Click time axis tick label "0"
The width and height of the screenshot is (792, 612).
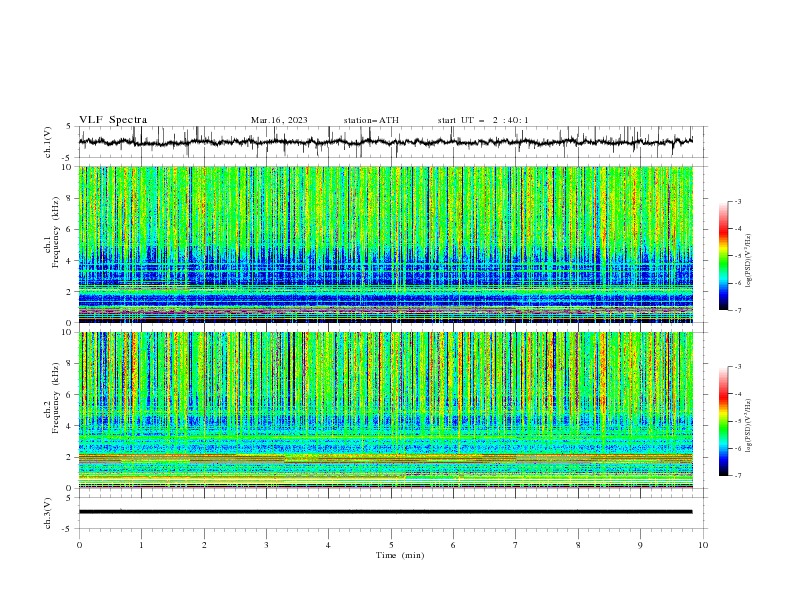[79, 545]
